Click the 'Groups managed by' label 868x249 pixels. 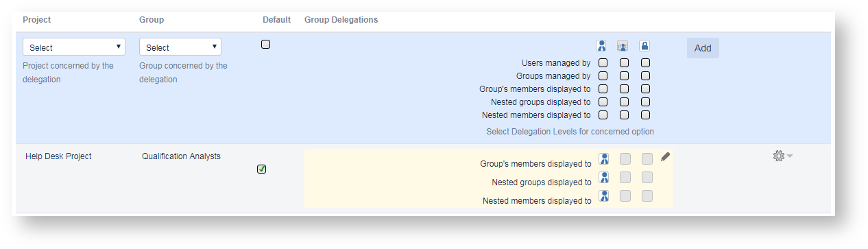tap(553, 76)
